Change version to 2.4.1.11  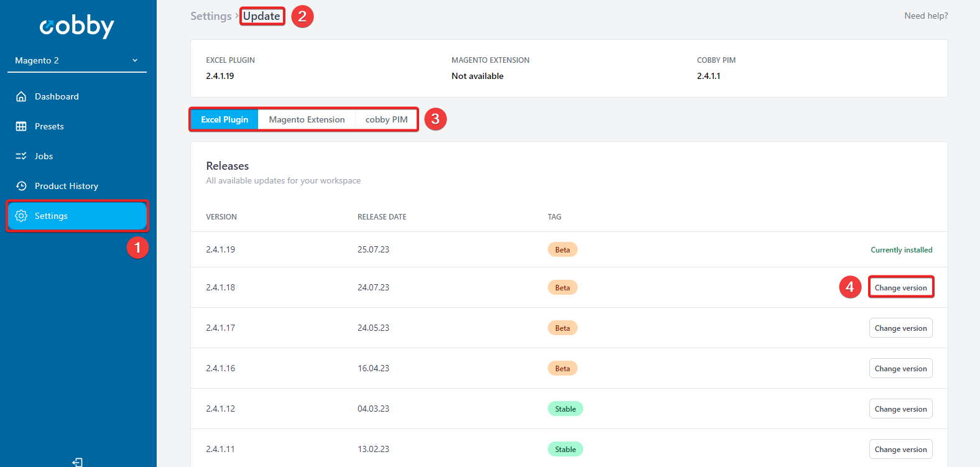point(900,449)
